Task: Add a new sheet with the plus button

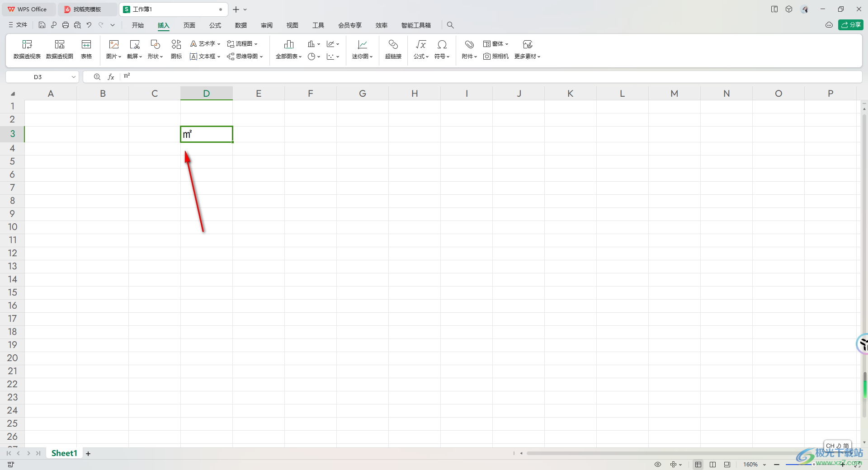Action: (x=88, y=453)
